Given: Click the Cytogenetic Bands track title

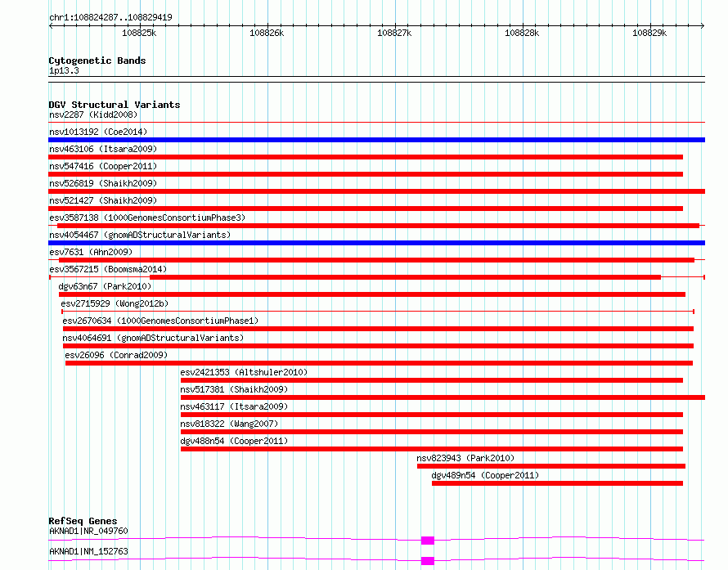Looking at the screenshot, I should (97, 61).
